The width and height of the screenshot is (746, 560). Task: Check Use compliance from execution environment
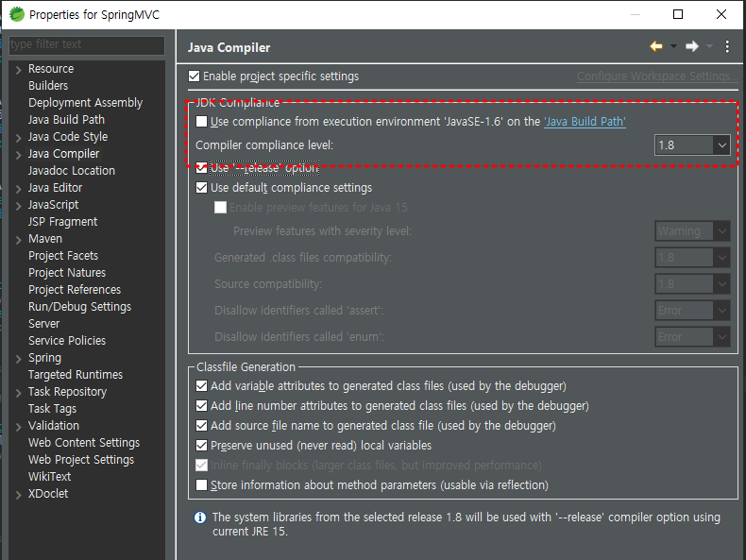click(202, 121)
